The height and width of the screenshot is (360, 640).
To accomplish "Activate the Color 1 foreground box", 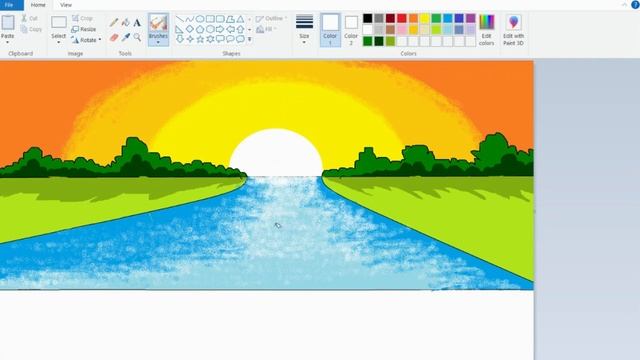I will click(x=330, y=30).
